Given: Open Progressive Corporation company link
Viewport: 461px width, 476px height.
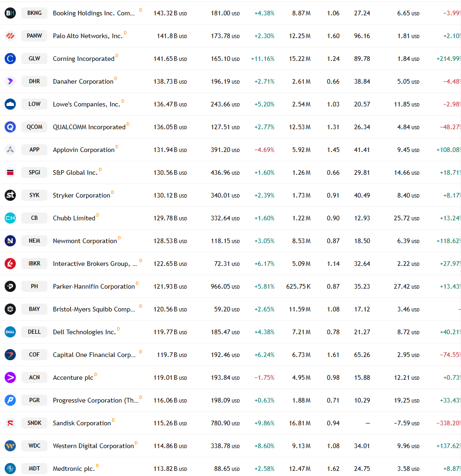Looking at the screenshot, I should point(95,400).
